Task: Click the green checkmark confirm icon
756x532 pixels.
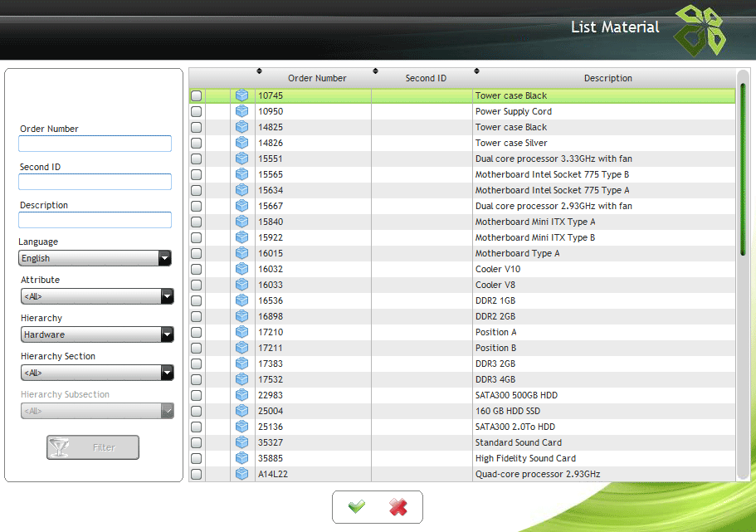Action: point(357,507)
